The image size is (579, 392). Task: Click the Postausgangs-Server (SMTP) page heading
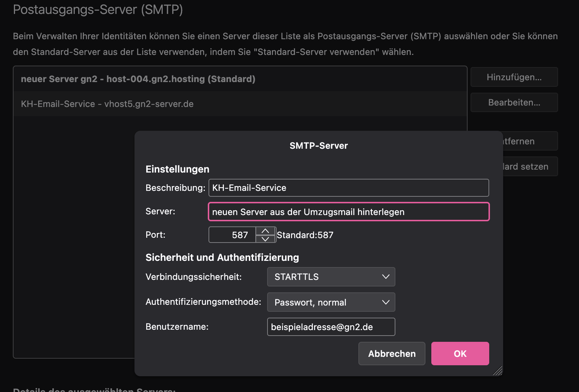98,9
